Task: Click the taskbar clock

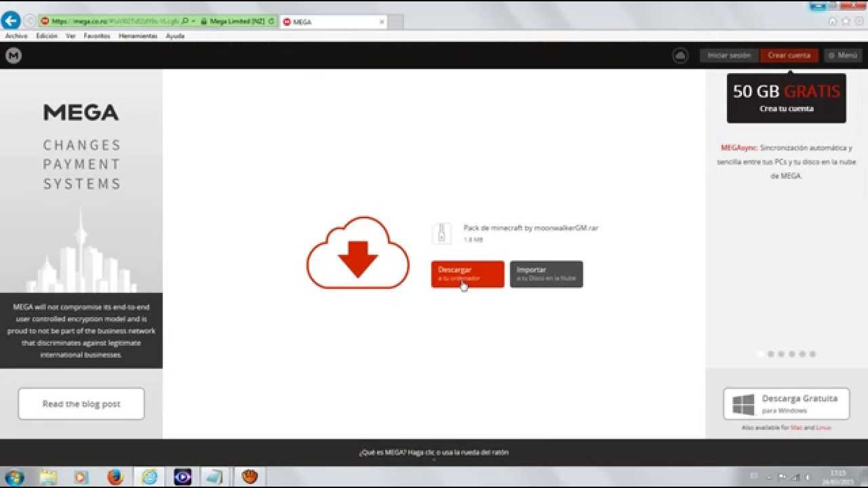Action: coord(838,477)
